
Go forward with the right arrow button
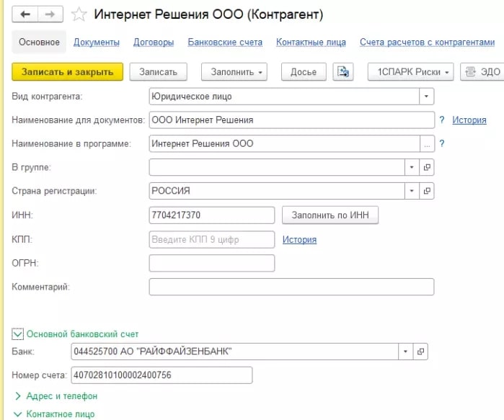point(50,14)
